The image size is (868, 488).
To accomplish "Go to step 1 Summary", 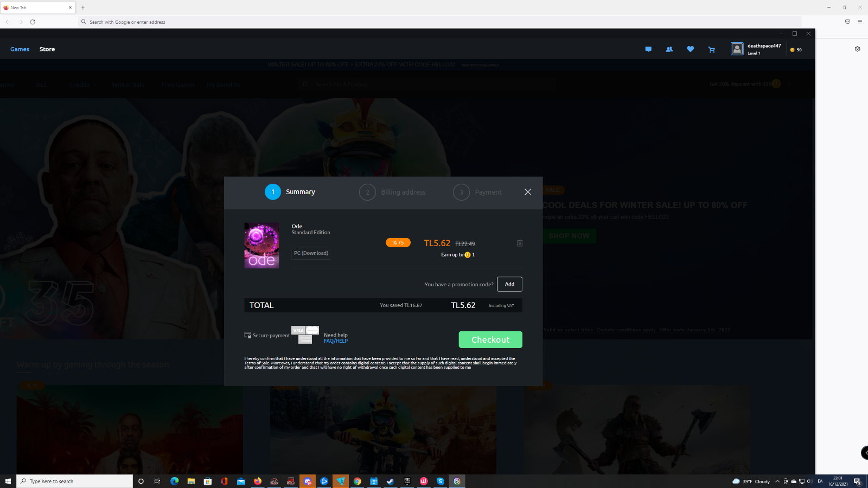I will 290,192.
